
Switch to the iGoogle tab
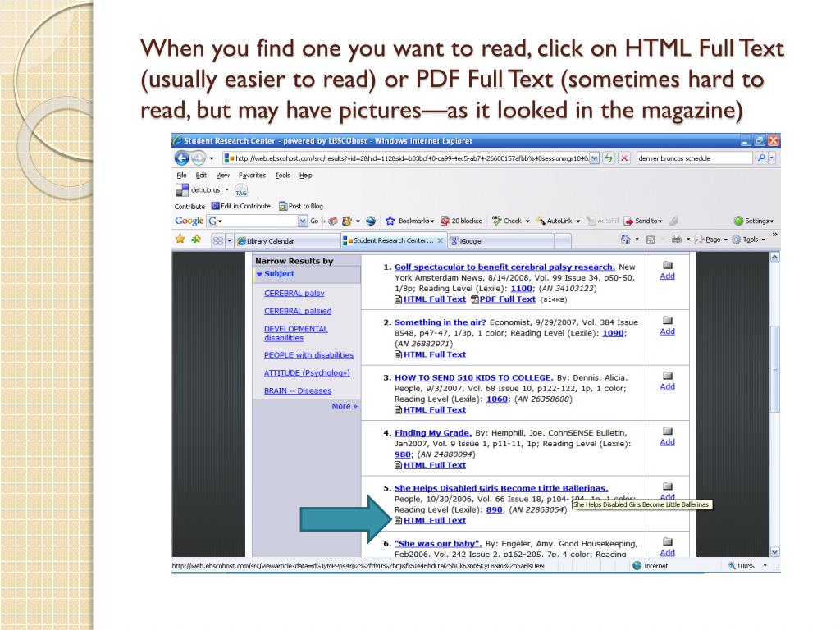(x=501, y=241)
